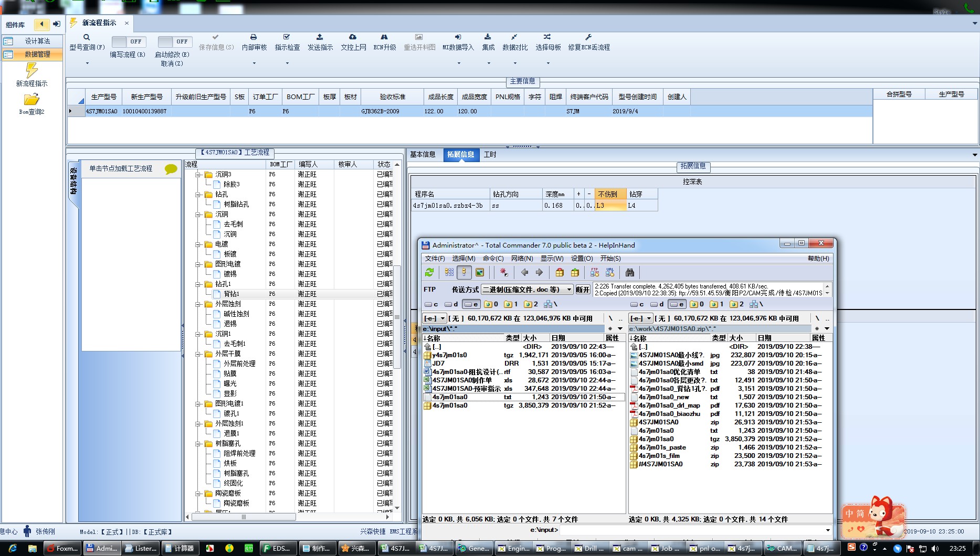Open 文件(F) menu in Total Commander

pyautogui.click(x=435, y=259)
